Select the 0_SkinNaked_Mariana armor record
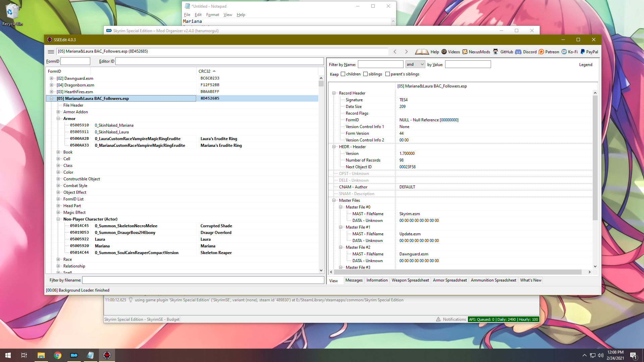The image size is (644, 362). click(182, 125)
